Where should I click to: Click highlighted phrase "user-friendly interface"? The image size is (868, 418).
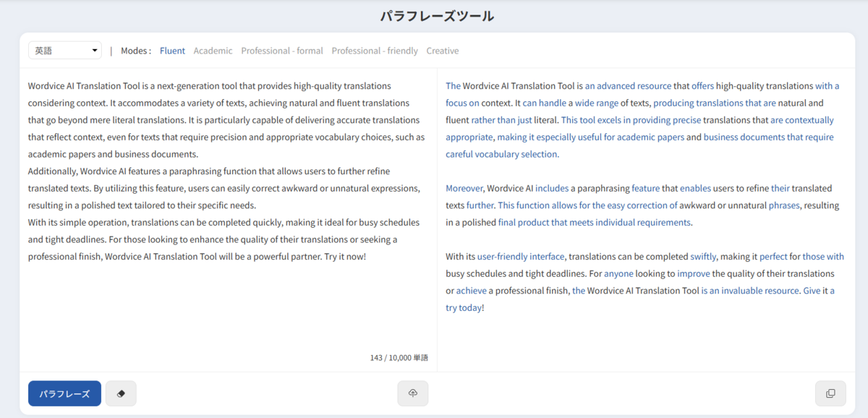click(521, 256)
